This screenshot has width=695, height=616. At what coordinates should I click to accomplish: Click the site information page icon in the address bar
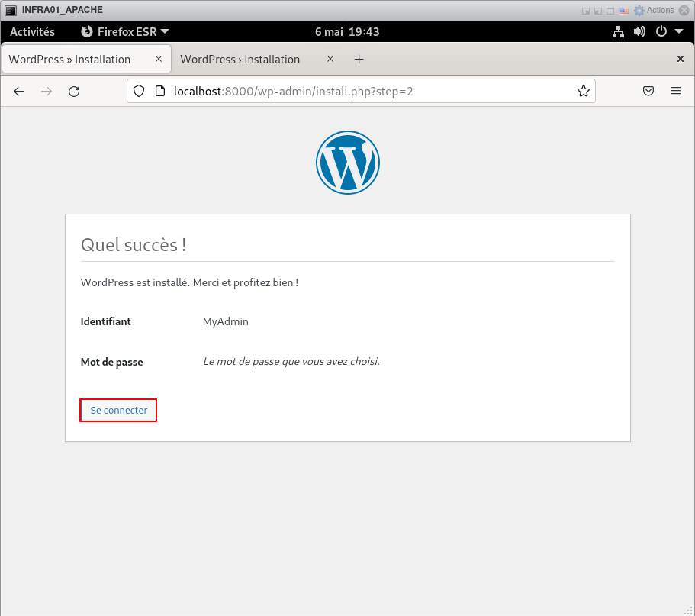[x=159, y=92]
